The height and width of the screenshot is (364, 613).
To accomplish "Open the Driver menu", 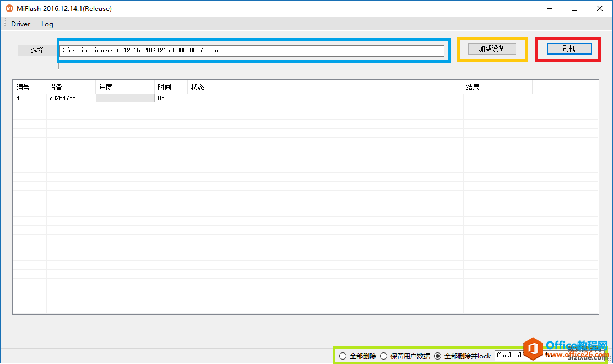I will [21, 24].
